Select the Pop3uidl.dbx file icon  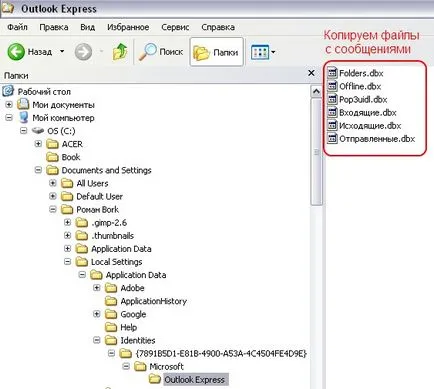(332, 99)
